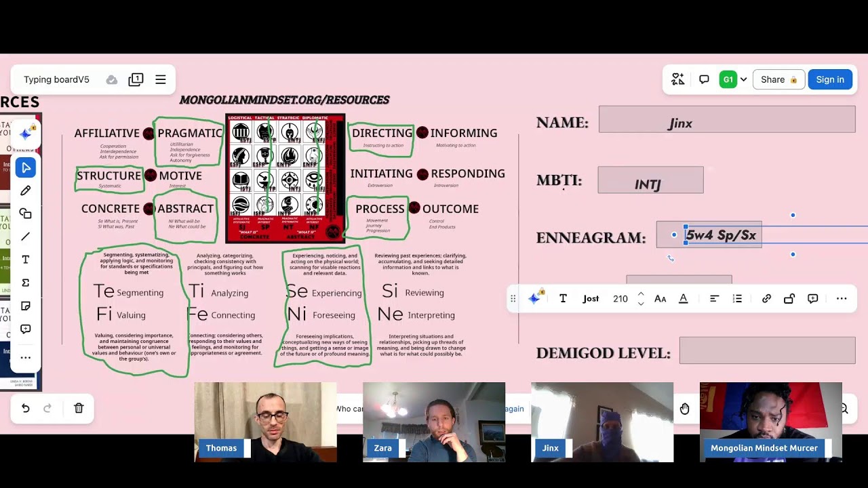Click the MBTI field containing INTJ

click(650, 180)
